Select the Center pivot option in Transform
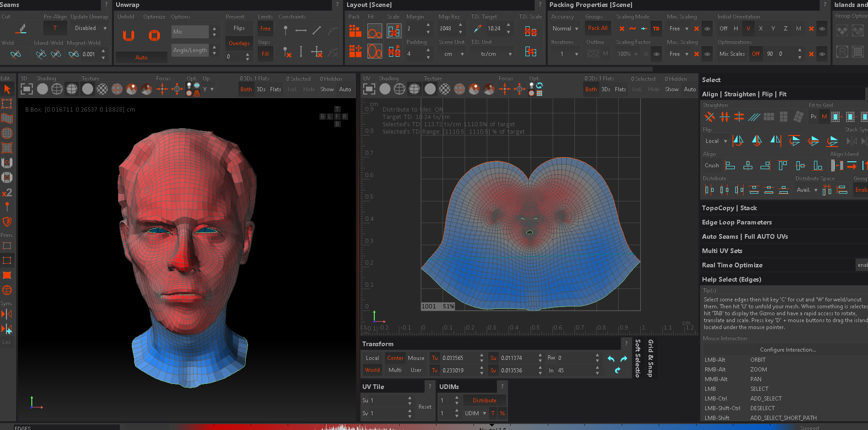 pos(395,358)
